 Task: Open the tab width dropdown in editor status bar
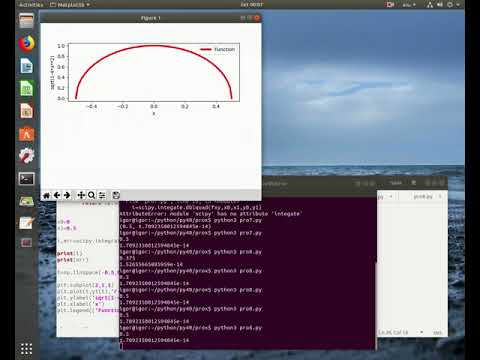pyautogui.click(x=422, y=332)
